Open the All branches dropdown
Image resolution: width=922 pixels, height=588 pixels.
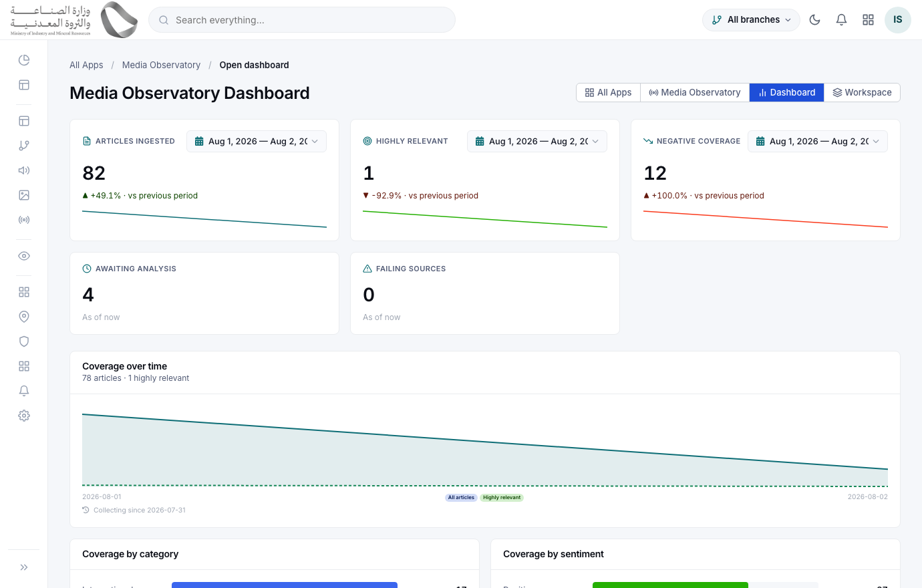tap(751, 20)
